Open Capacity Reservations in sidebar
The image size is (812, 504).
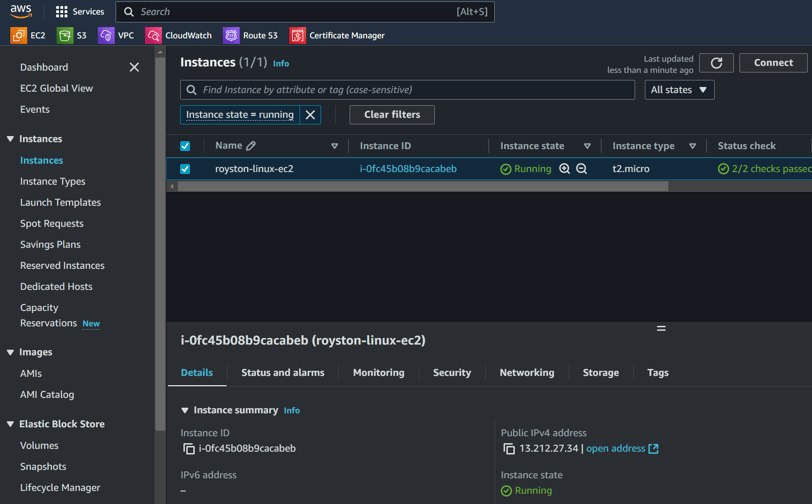tap(48, 315)
